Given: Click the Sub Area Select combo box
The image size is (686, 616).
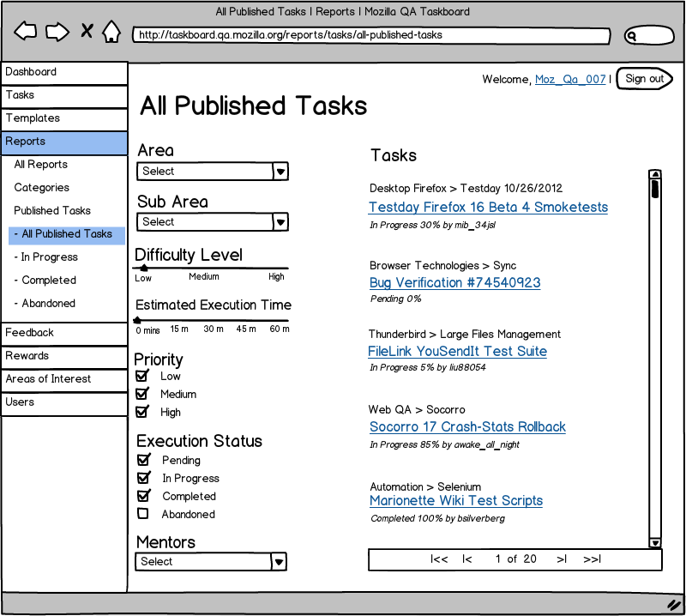Looking at the screenshot, I should [213, 222].
